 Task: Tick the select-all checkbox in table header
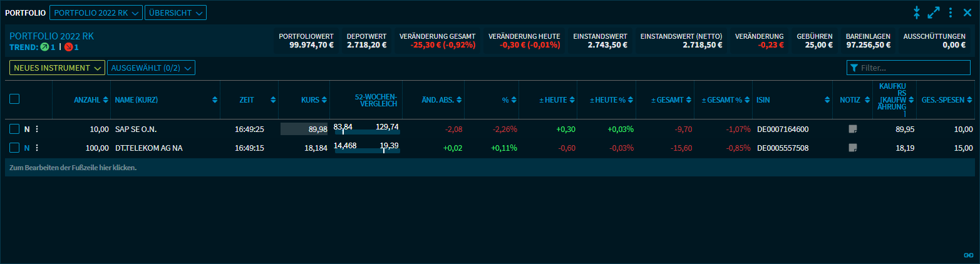pyautogui.click(x=14, y=99)
